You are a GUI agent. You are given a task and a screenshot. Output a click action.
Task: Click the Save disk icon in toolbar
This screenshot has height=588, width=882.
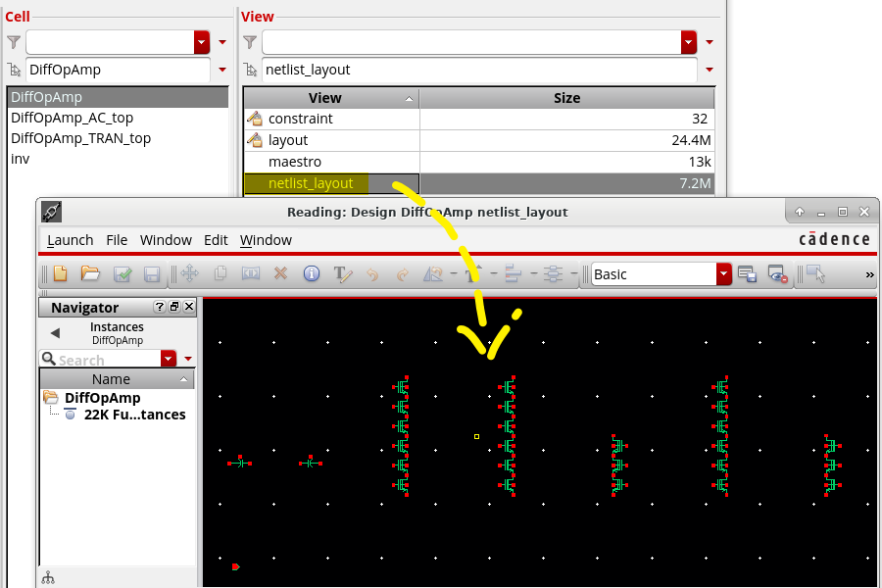[152, 274]
